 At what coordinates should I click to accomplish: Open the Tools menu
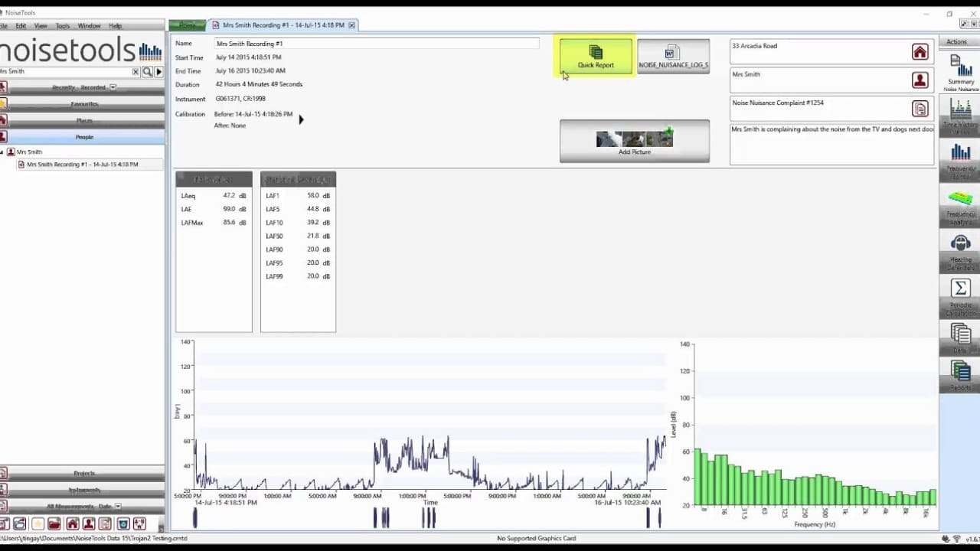click(63, 26)
